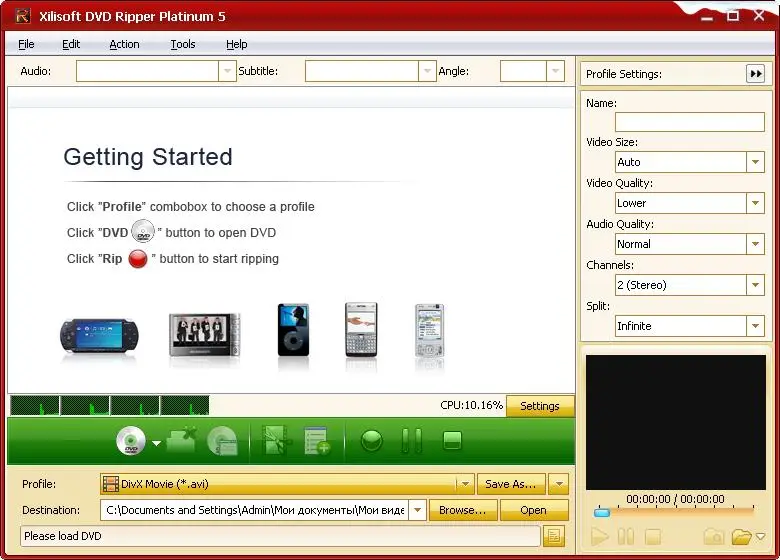
Task: Open dropdown arrow next to snapshot folder
Action: click(x=760, y=536)
